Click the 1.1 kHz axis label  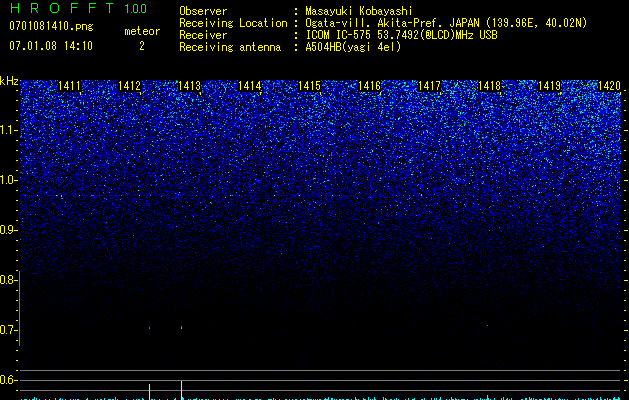pos(8,130)
